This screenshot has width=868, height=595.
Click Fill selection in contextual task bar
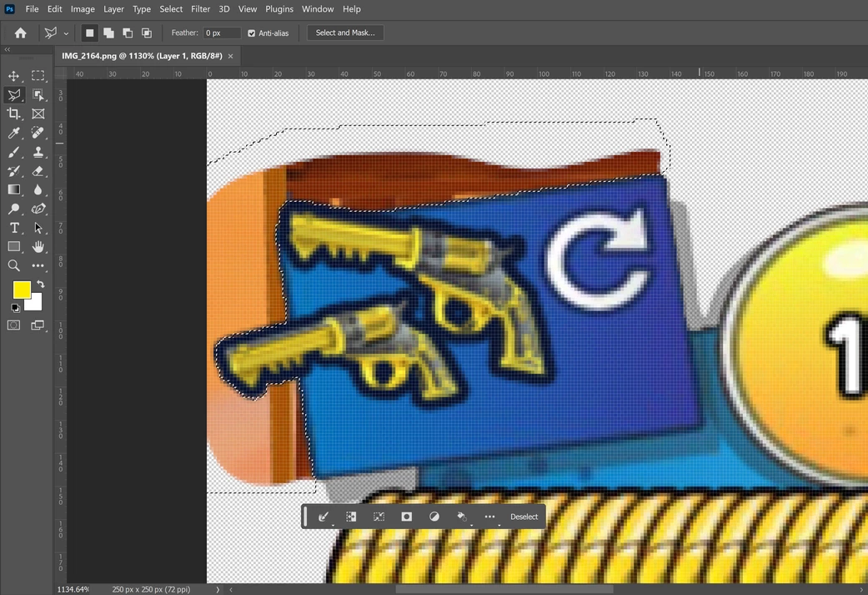pyautogui.click(x=462, y=517)
